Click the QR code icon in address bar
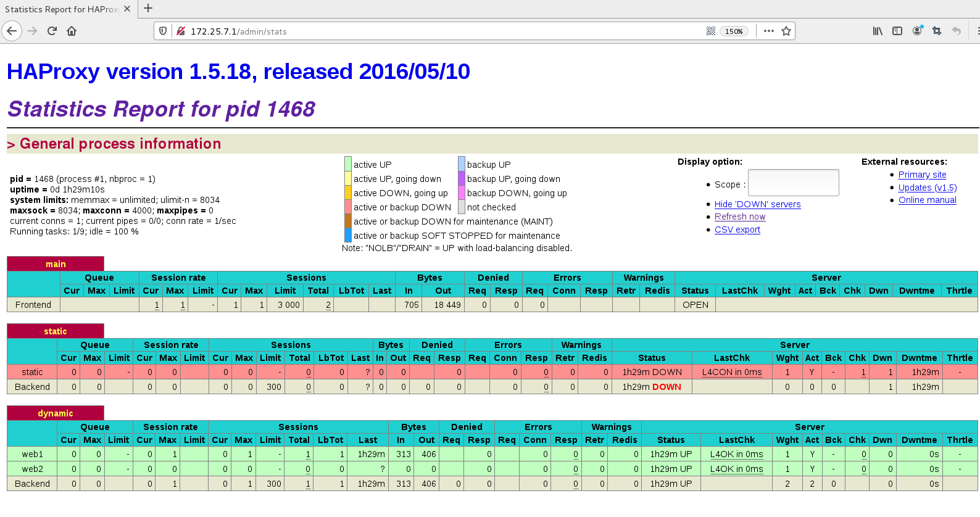The height and width of the screenshot is (517, 980). (x=711, y=31)
